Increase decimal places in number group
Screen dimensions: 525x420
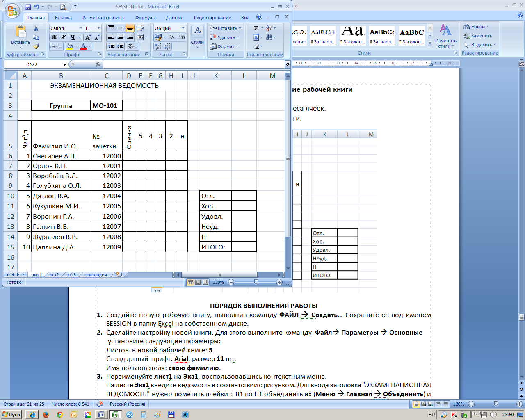tap(159, 46)
